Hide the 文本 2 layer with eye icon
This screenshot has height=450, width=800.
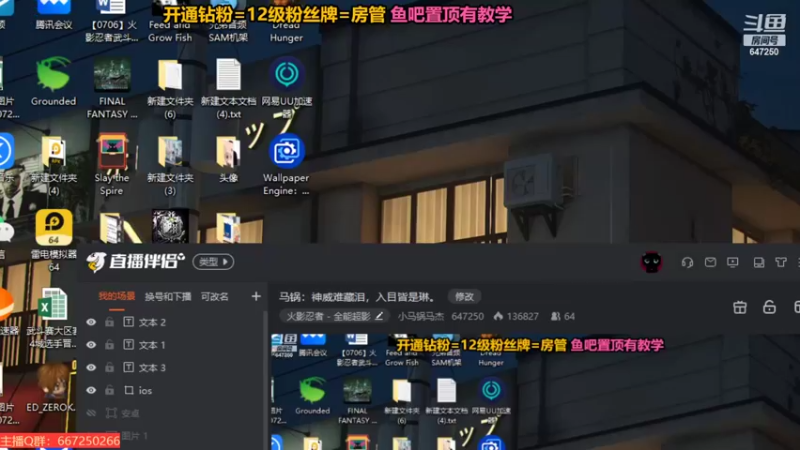[x=91, y=322]
